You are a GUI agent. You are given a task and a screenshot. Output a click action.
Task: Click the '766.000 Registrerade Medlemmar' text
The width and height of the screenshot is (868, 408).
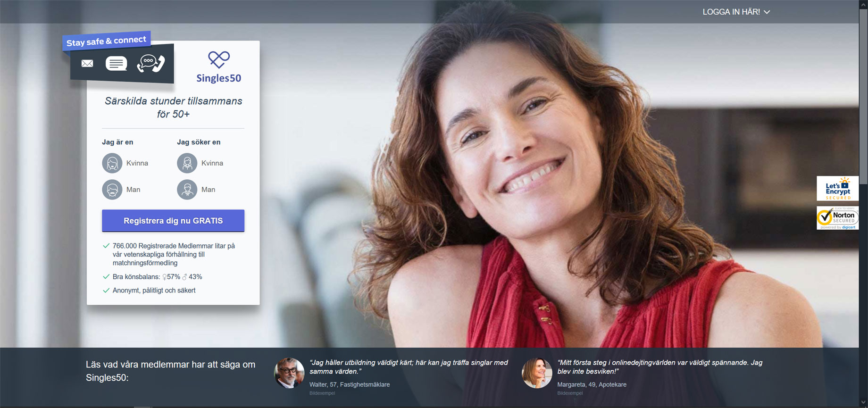click(174, 254)
